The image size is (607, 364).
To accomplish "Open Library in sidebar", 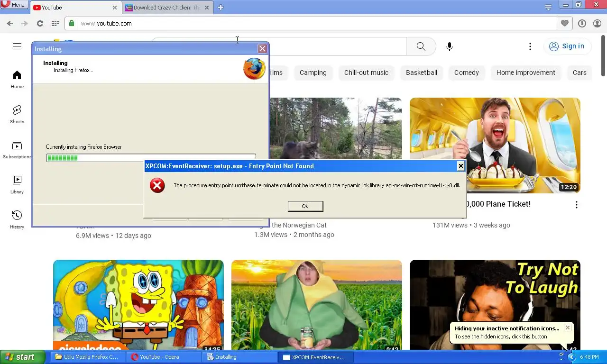I will click(17, 185).
